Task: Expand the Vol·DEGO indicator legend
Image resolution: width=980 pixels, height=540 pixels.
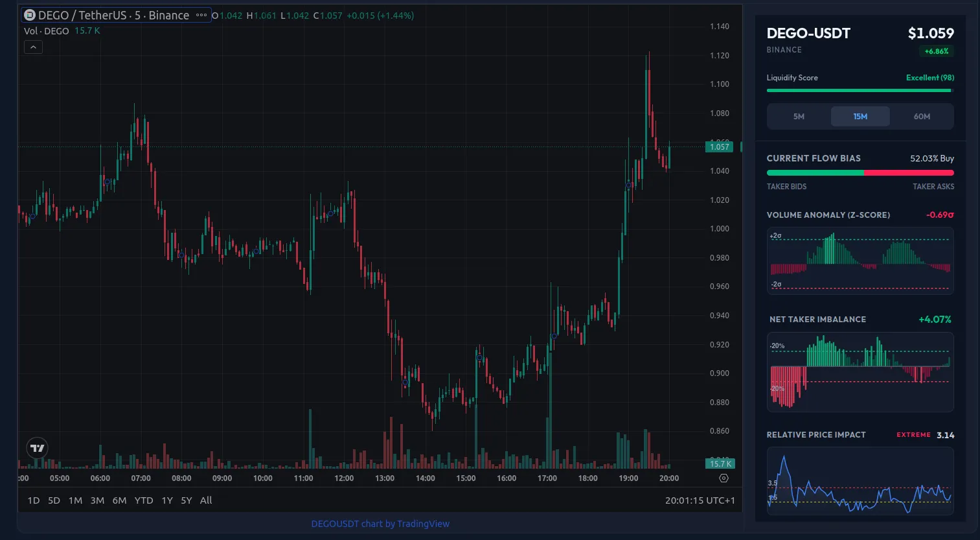Action: (45, 30)
